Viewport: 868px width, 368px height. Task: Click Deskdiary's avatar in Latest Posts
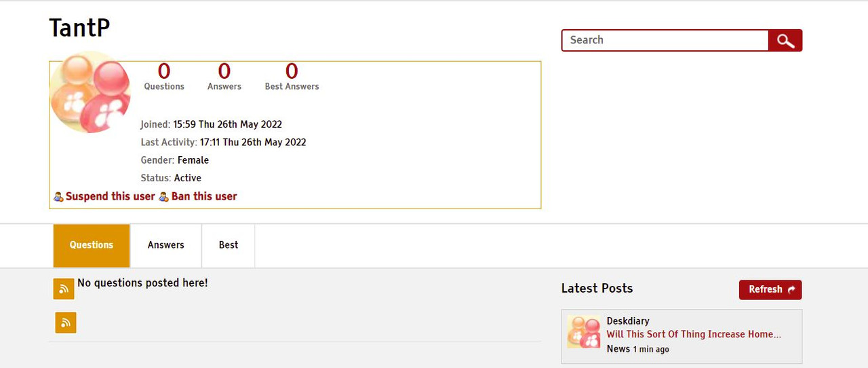(x=584, y=331)
